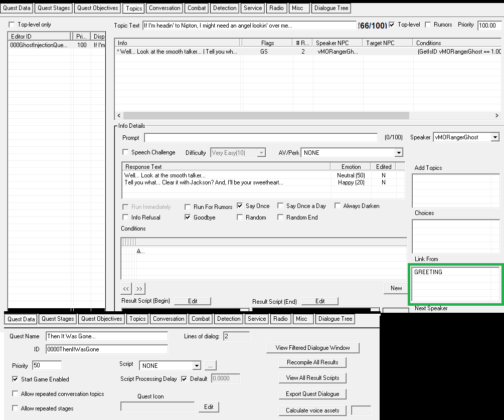The image size is (504, 420).
Task: Click the quest ID field 0000ThenItWasGone
Action: point(107,349)
